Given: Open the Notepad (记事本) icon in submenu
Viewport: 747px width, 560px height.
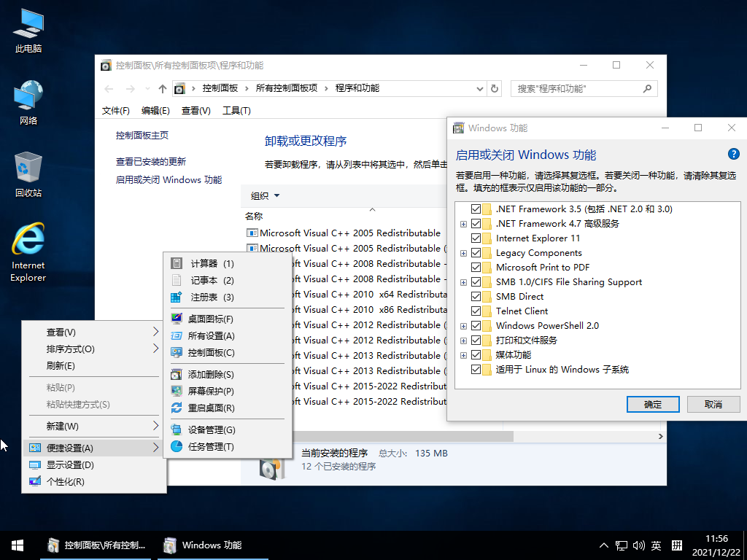Looking at the screenshot, I should [177, 280].
